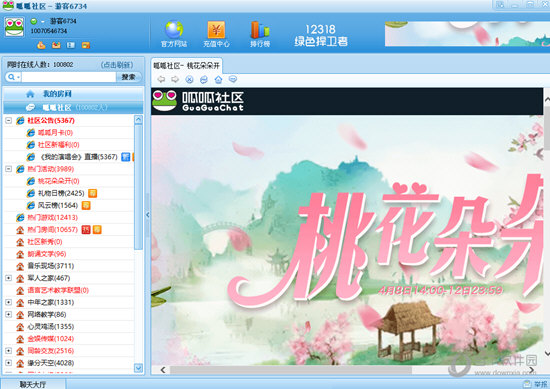This screenshot has height=389, width=550.
Task: Expand the 网络教学(86) tree node
Action: coord(9,314)
